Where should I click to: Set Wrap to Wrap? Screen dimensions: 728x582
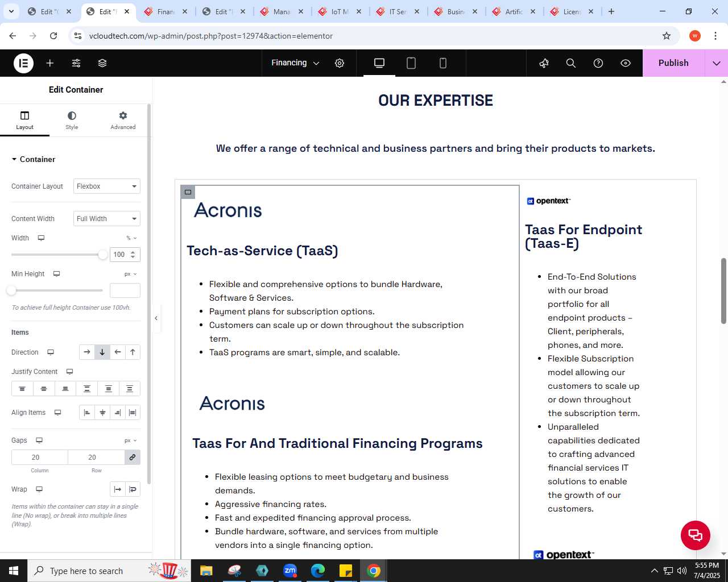[x=133, y=489]
